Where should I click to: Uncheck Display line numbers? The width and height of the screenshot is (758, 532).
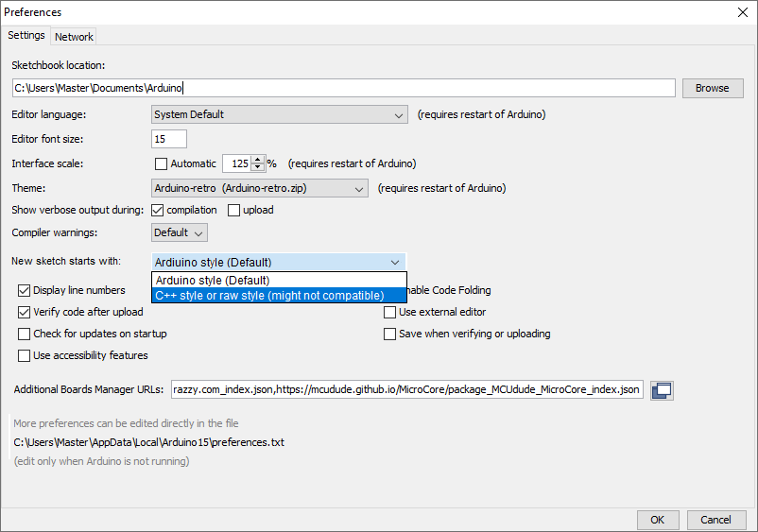click(x=25, y=290)
